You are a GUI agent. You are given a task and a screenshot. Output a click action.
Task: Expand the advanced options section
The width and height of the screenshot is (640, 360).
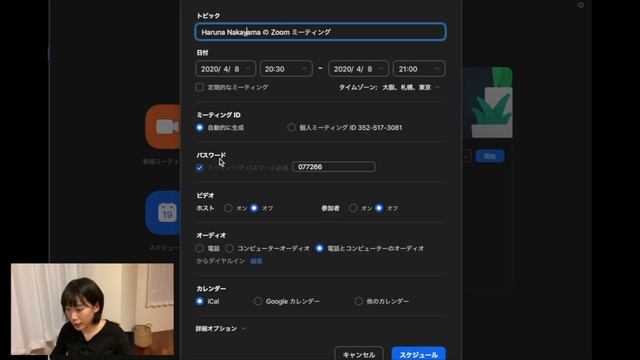[x=220, y=329]
